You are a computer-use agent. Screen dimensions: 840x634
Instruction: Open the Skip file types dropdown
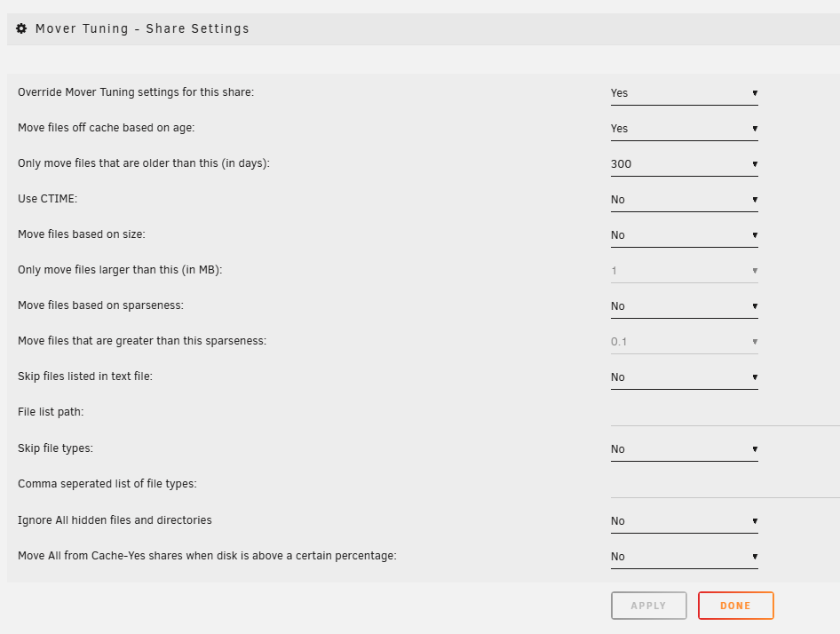[x=684, y=449]
